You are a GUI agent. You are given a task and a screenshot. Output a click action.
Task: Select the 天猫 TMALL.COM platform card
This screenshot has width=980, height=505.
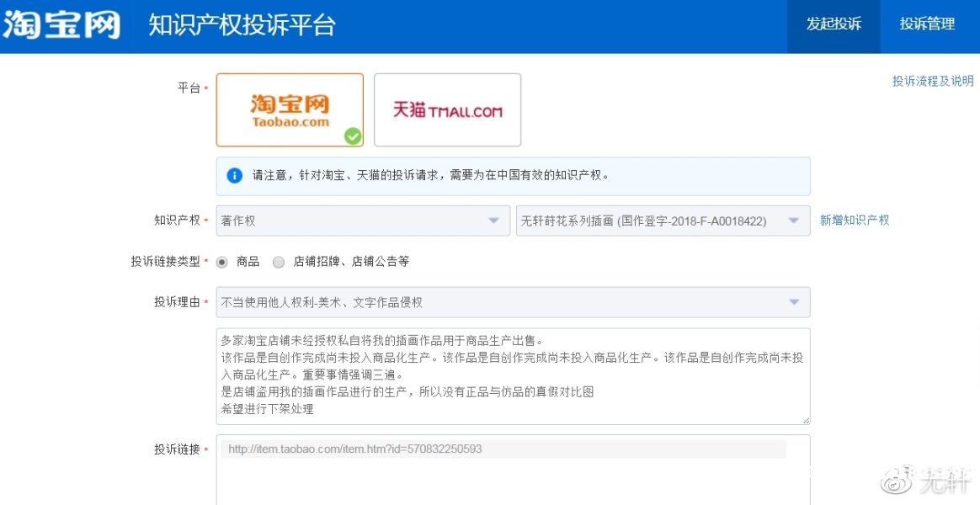pos(448,110)
